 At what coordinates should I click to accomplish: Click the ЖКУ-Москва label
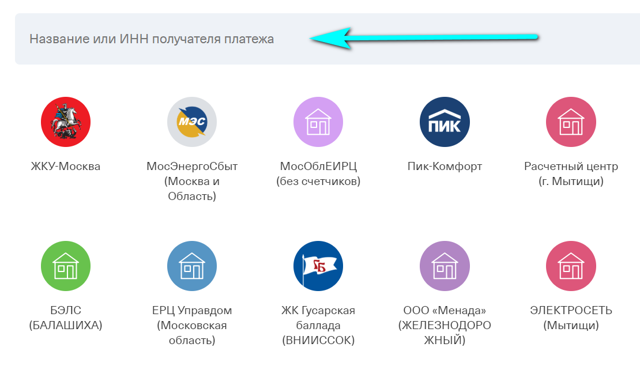pos(66,166)
